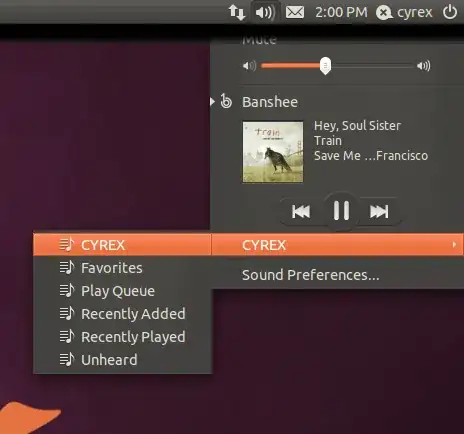Skip to the previous track
Image resolution: width=464 pixels, height=434 pixels.
coord(301,211)
